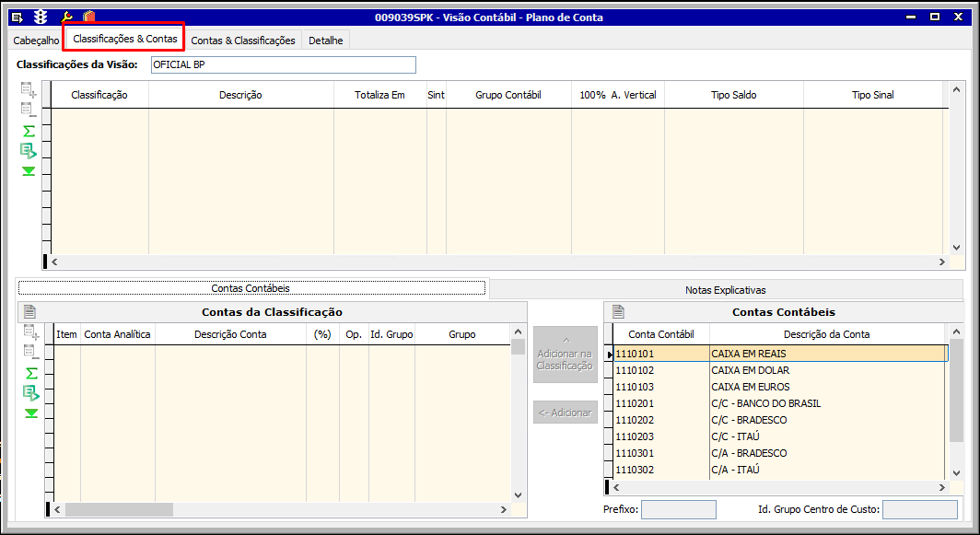Click the Classificações da Visão text field

tap(283, 64)
